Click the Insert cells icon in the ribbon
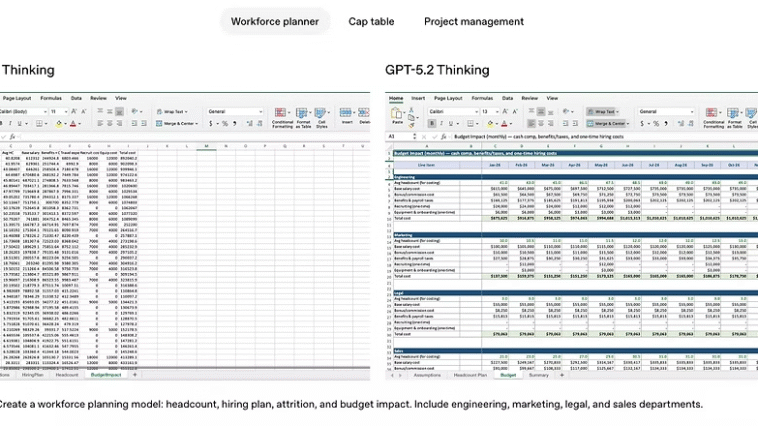The image size is (758, 426). [x=346, y=118]
